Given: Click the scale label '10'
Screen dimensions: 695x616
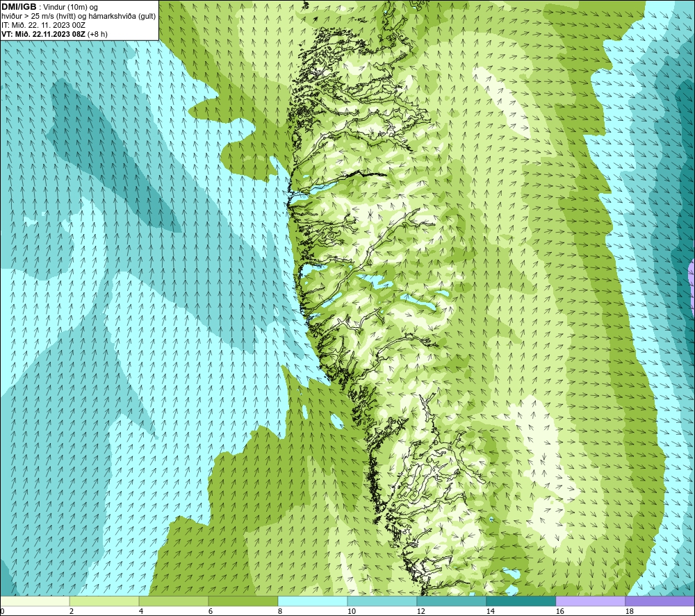Looking at the screenshot, I should click(x=352, y=611).
